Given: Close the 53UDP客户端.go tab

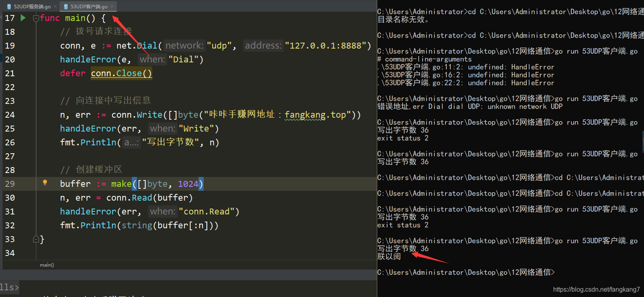Looking at the screenshot, I should pyautogui.click(x=112, y=6).
